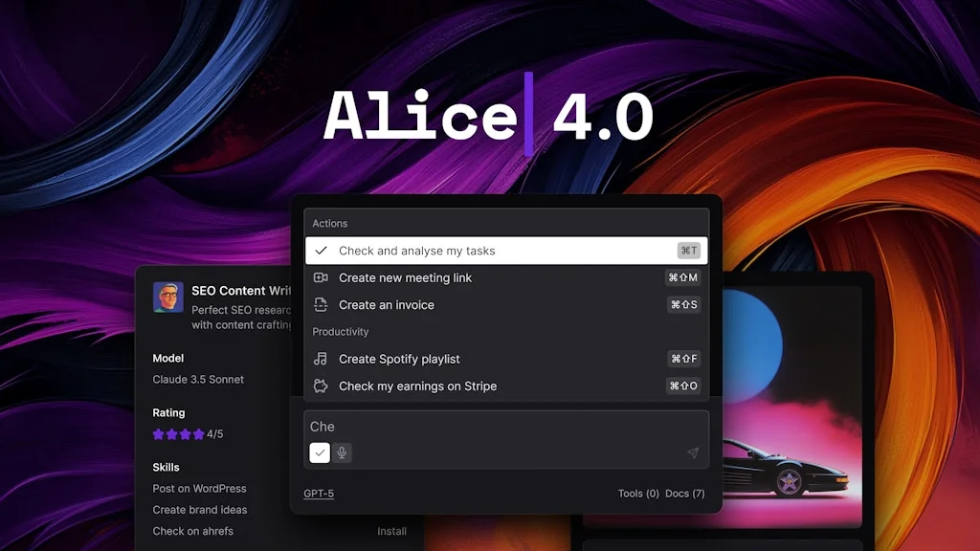Viewport: 980px width, 551px height.
Task: Open the Docs (7) selector
Action: coord(685,493)
